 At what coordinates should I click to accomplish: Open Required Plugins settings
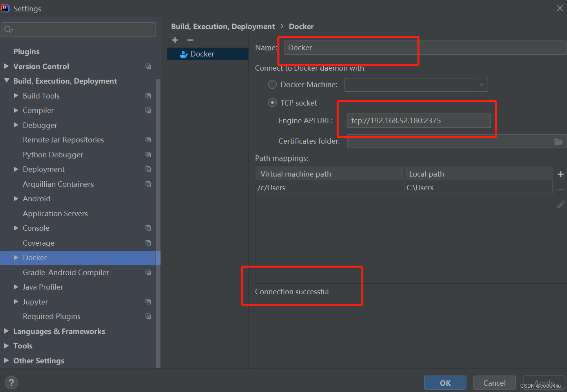pos(51,316)
